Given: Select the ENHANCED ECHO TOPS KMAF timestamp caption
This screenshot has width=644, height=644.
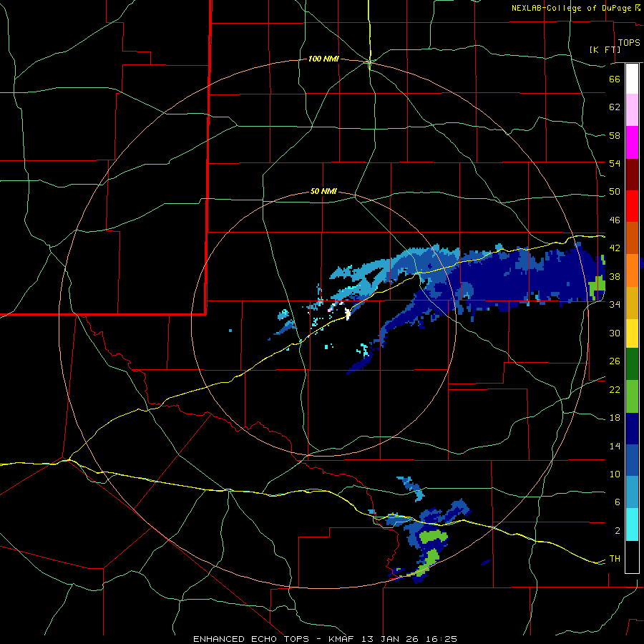Looking at the screenshot, I should tap(325, 639).
